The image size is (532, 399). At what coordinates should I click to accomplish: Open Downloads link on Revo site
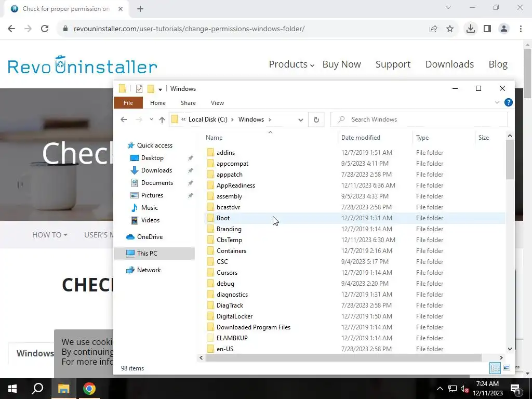pyautogui.click(x=449, y=64)
